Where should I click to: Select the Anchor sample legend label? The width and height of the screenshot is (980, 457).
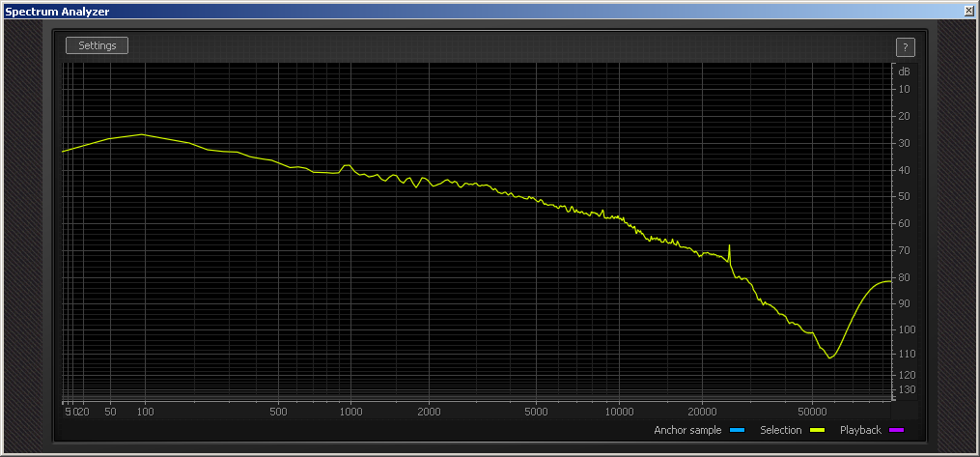click(x=686, y=430)
